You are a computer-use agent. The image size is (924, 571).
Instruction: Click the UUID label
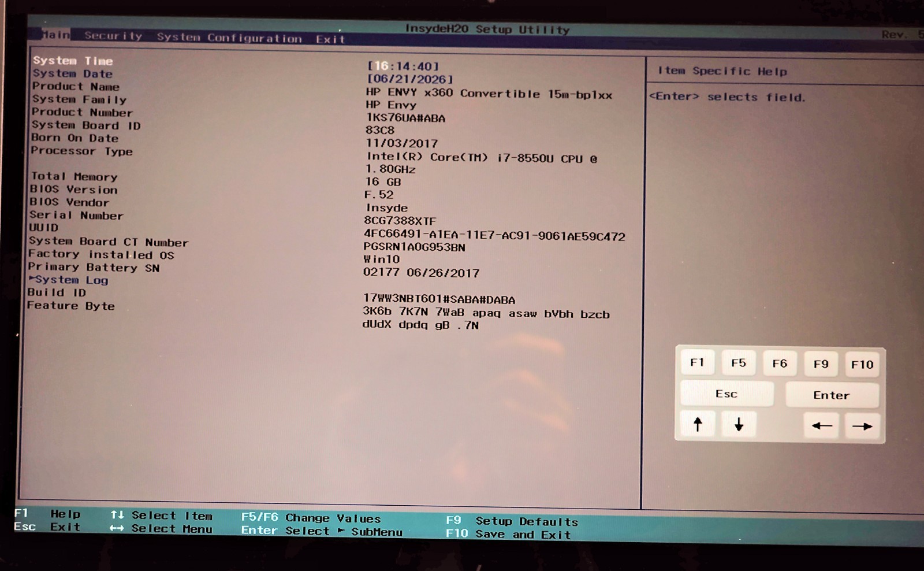coord(43,227)
